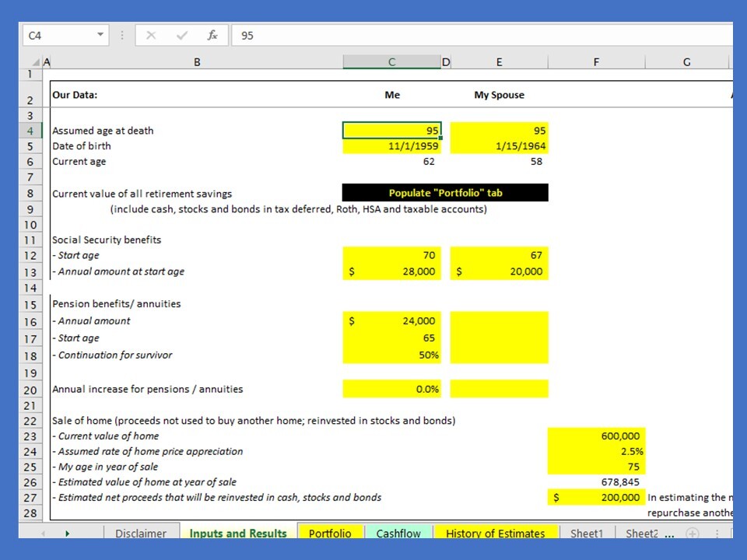
Task: Click the Cancel (X) formula bar icon
Action: coord(151,35)
